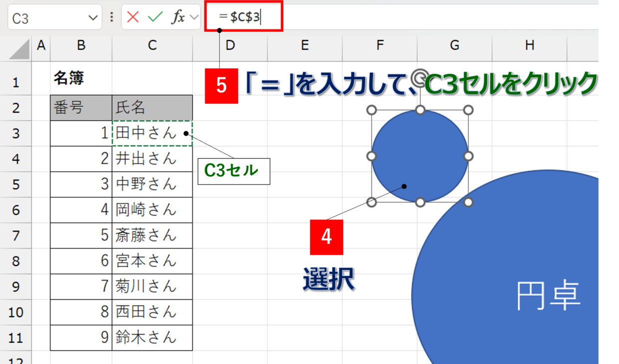This screenshot has height=364, width=619.
Task: Click cell containing 菊川さん
Action: coord(152,287)
